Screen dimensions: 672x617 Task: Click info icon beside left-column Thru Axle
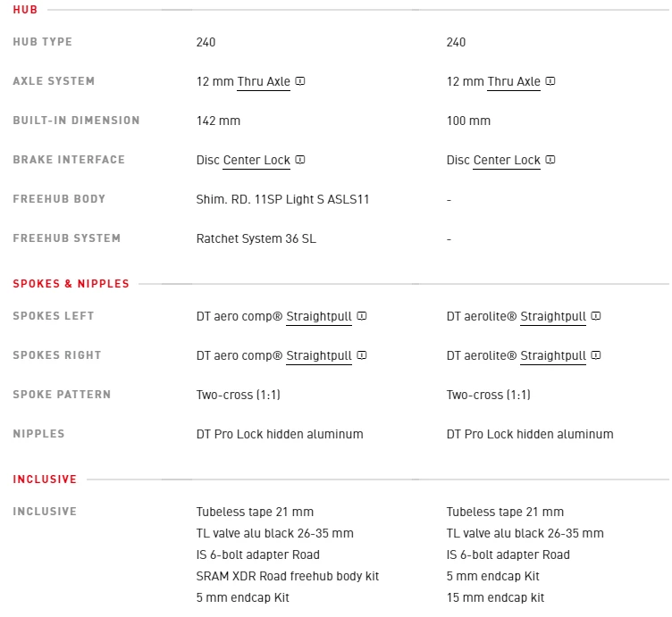click(x=300, y=81)
